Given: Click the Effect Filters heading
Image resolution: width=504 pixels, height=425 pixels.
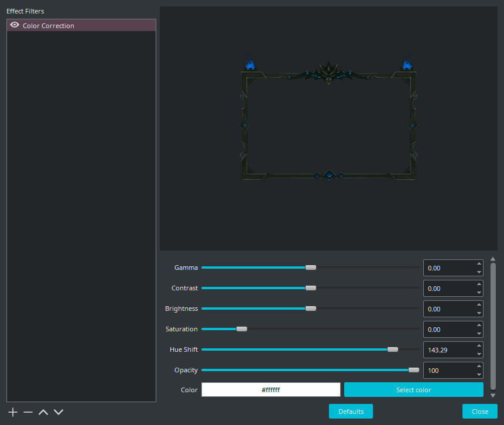Looking at the screenshot, I should point(25,11).
